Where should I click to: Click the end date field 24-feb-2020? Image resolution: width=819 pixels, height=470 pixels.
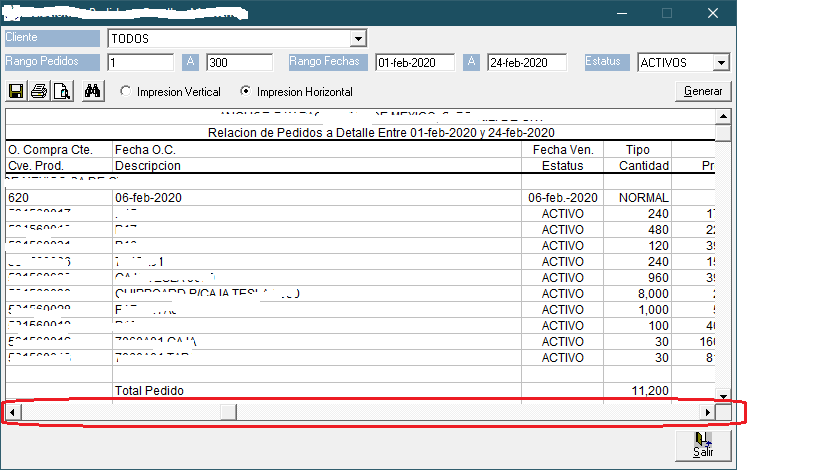pos(526,63)
